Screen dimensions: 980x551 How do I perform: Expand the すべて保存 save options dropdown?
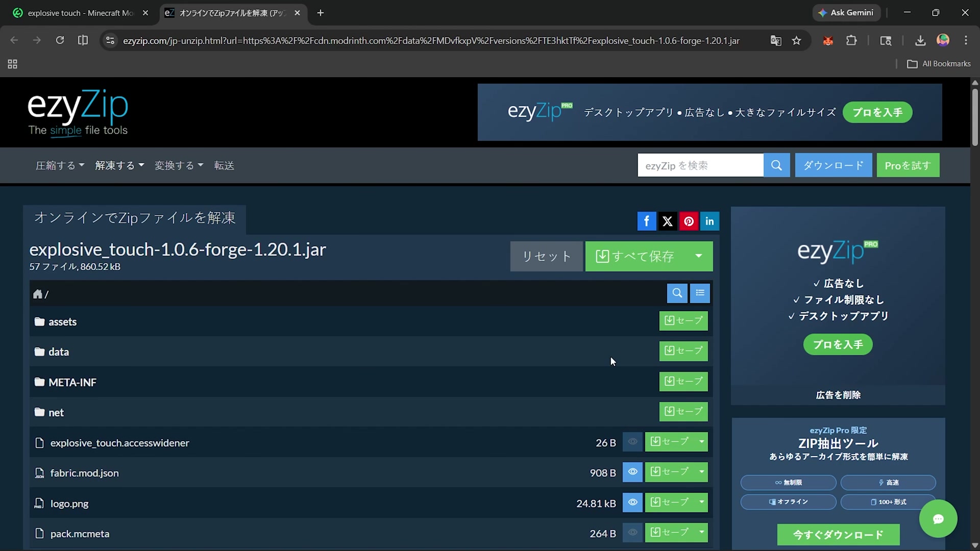coord(698,256)
